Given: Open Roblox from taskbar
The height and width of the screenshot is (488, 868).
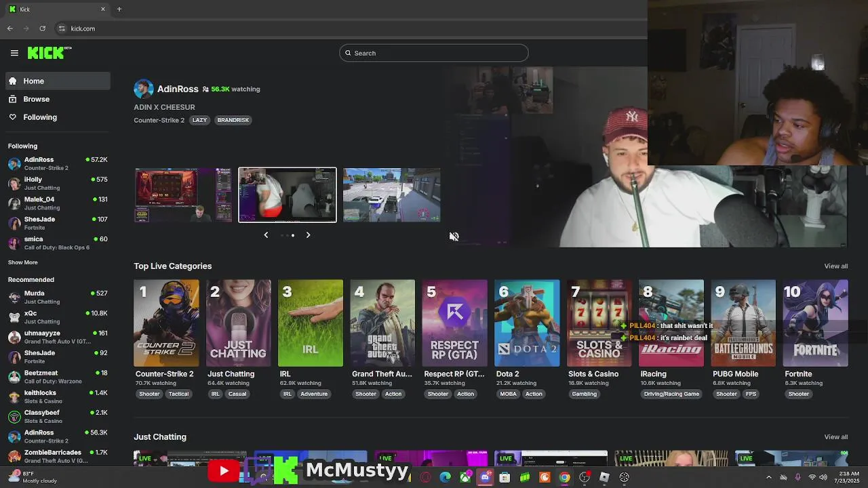Looking at the screenshot, I should 604,477.
